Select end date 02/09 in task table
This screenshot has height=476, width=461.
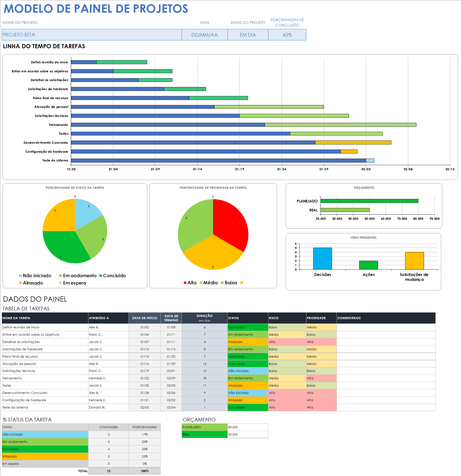pos(171,378)
